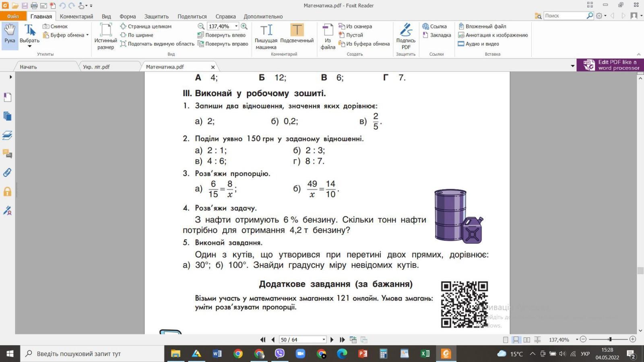Click Повернуть влево to rotate left
Image resolution: width=644 pixels, height=362 pixels.
point(222,35)
